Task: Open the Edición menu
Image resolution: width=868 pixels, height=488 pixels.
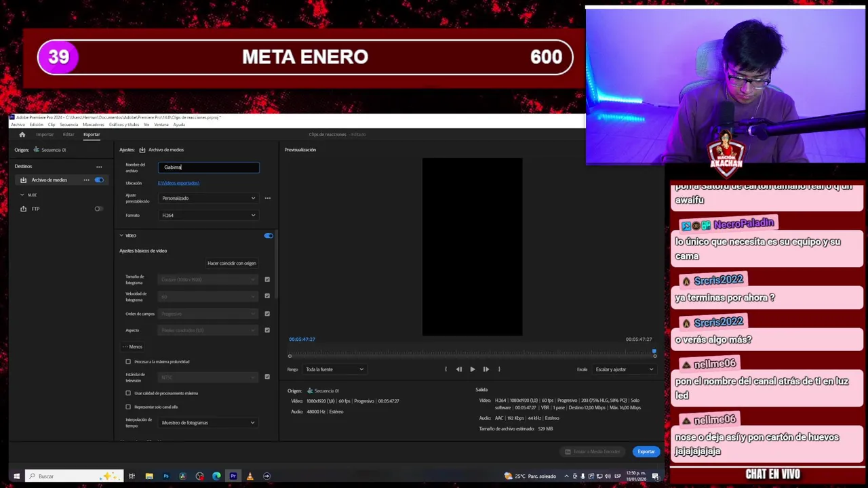Action: coord(36,125)
